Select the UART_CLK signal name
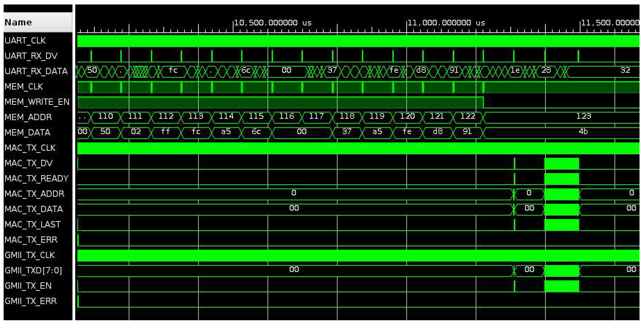 click(25, 41)
